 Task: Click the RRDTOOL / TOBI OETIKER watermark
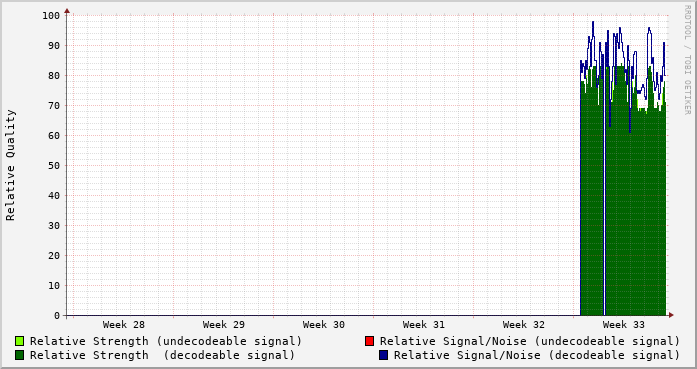point(687,60)
